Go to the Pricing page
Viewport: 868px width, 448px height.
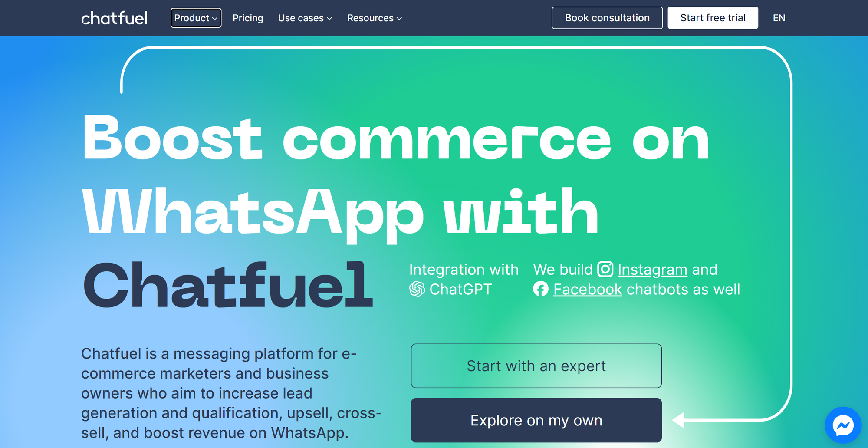tap(248, 18)
